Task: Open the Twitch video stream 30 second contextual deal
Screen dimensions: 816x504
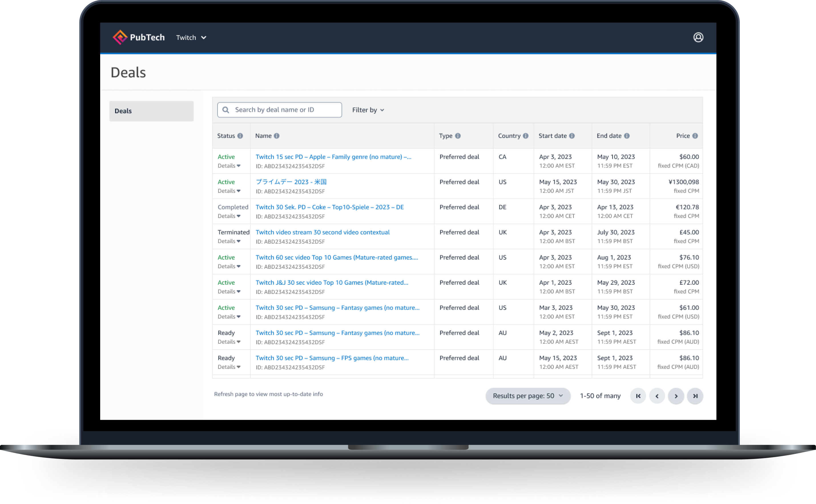Action: point(322,232)
